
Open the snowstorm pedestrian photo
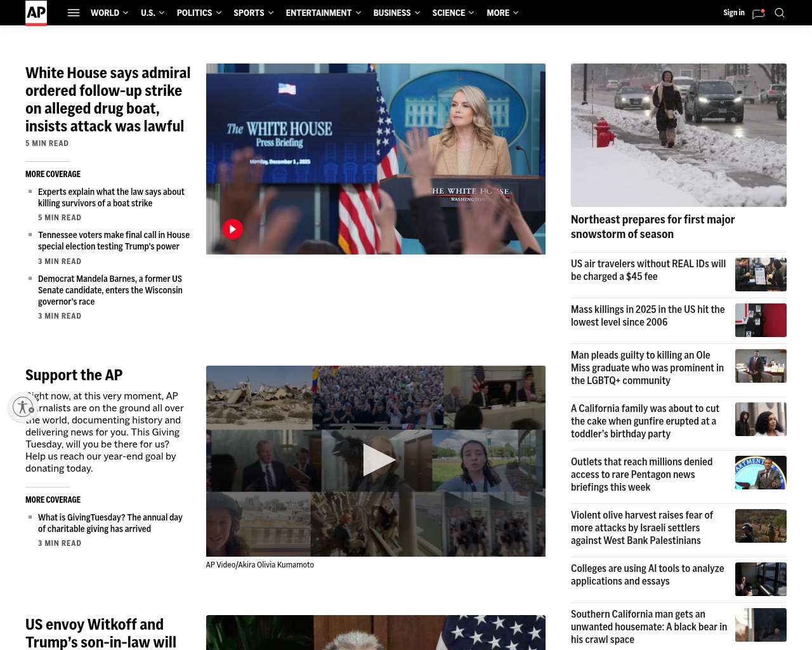click(678, 135)
